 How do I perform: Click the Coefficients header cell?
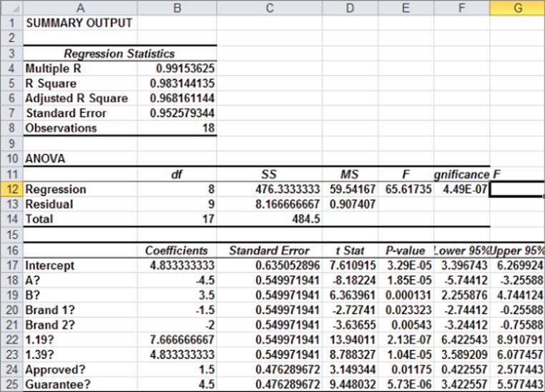point(177,250)
